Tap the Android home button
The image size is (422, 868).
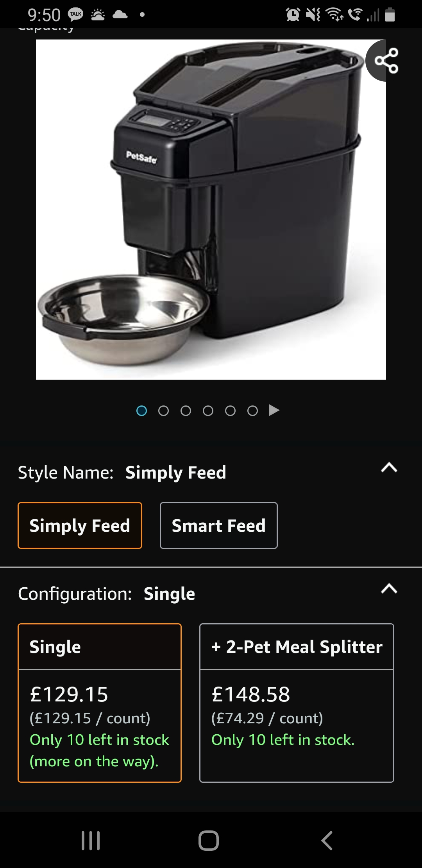209,840
